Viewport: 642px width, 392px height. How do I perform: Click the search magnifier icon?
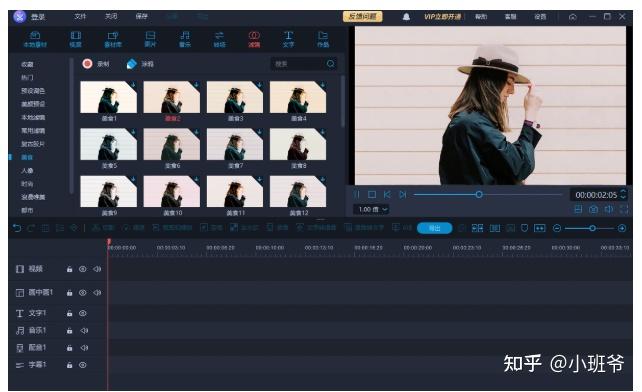pyautogui.click(x=330, y=64)
